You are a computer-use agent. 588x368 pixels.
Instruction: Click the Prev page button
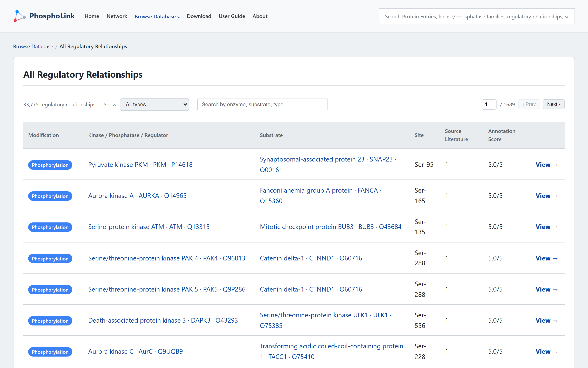529,104
